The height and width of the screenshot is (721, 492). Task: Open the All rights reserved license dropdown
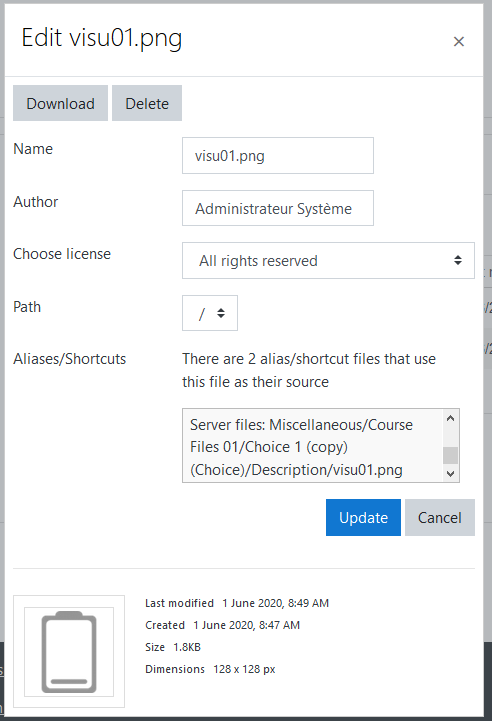point(328,260)
